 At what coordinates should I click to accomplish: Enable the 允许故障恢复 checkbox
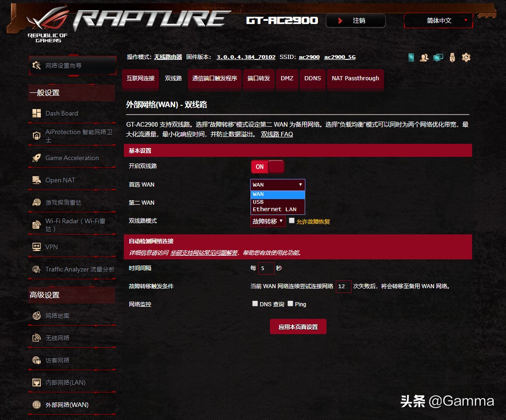292,221
